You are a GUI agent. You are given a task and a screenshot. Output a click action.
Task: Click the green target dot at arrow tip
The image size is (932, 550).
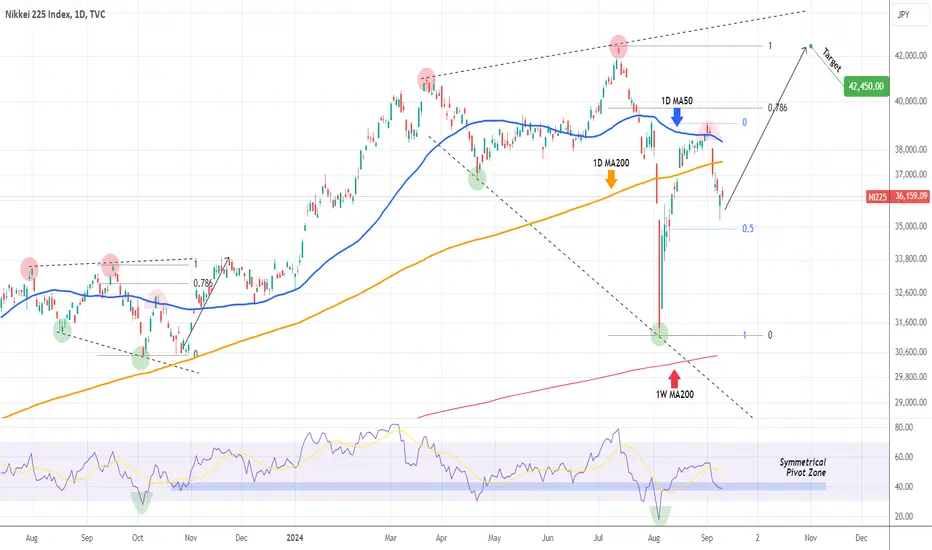coord(811,46)
